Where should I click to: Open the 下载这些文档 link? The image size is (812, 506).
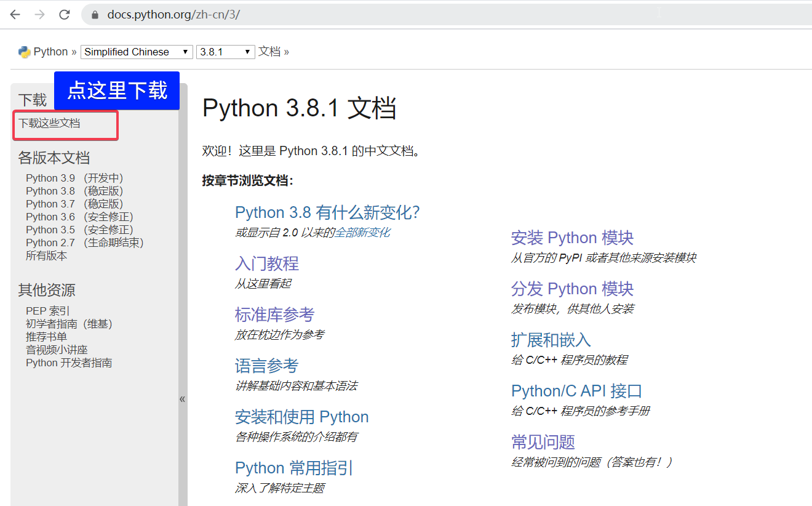[x=49, y=123]
